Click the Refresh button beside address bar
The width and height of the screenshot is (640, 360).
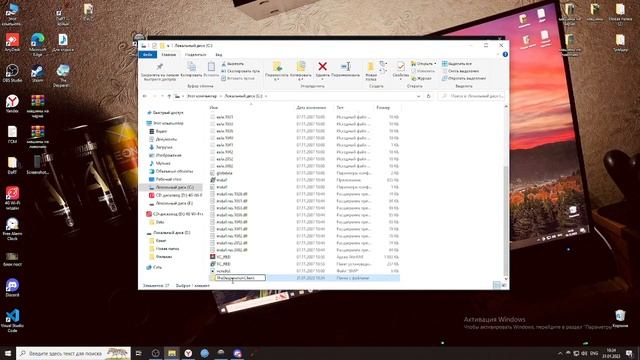428,96
